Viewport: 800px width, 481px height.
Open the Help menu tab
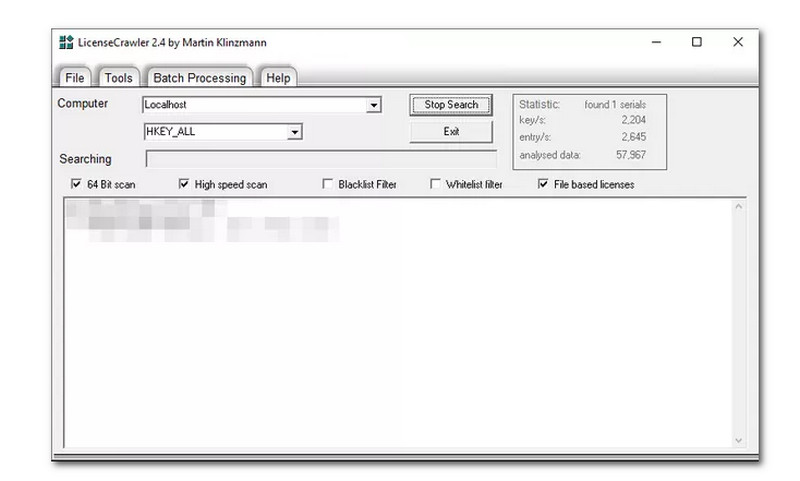click(x=278, y=78)
